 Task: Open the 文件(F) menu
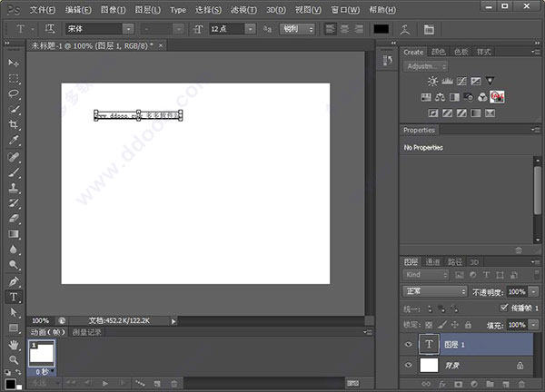[43, 10]
